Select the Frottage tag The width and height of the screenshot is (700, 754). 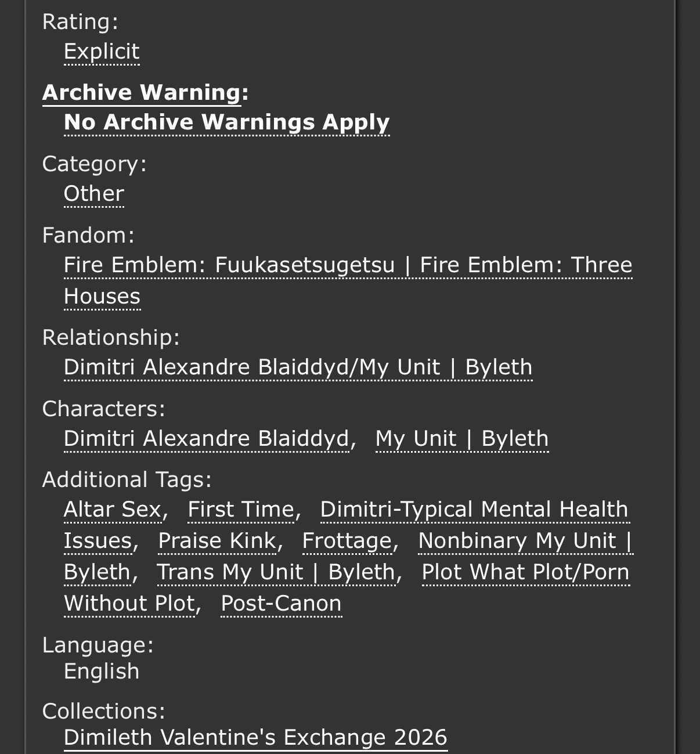click(347, 541)
